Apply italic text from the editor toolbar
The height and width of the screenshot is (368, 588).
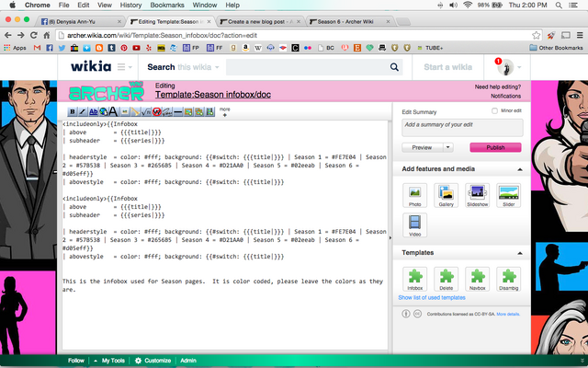click(83, 111)
